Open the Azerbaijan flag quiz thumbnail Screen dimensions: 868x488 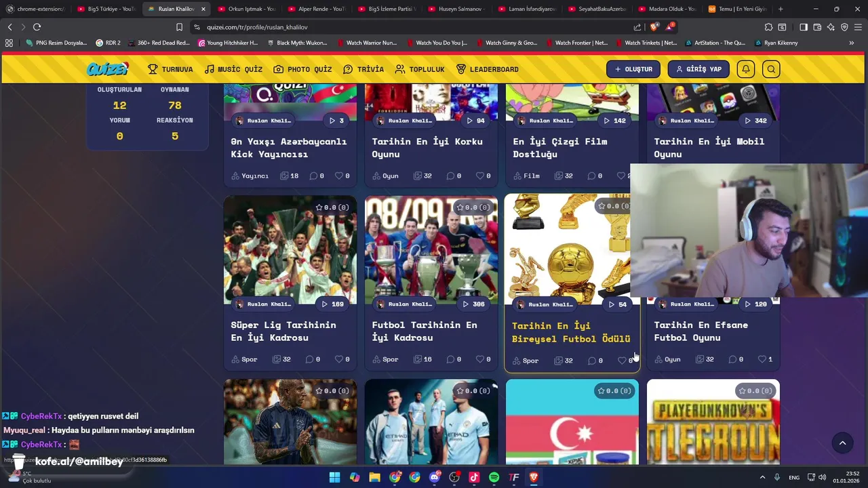click(x=572, y=422)
